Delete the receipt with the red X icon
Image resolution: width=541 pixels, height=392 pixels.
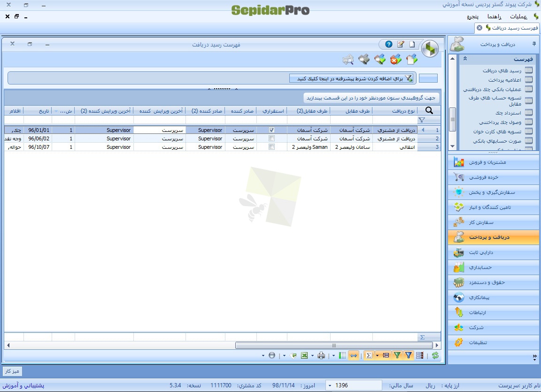(396, 60)
